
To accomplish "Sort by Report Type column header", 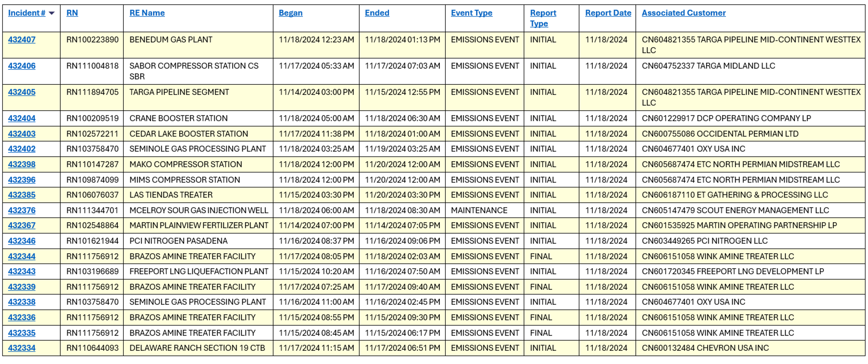I will tap(543, 18).
